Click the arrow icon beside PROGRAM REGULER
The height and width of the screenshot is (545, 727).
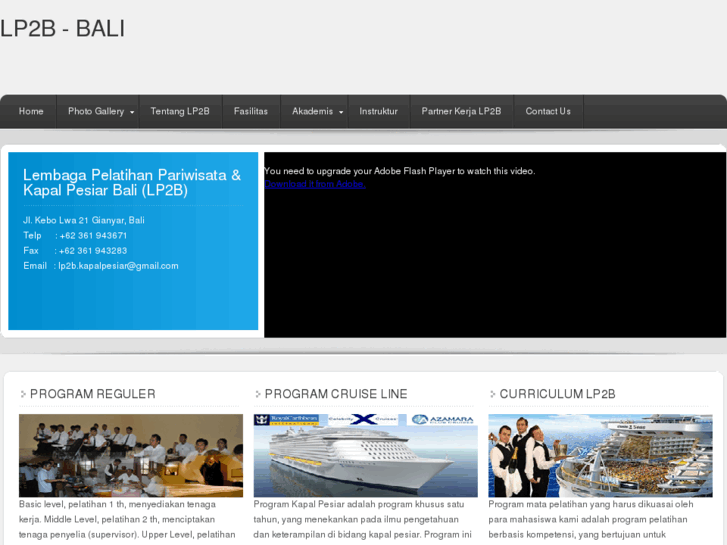(23, 394)
